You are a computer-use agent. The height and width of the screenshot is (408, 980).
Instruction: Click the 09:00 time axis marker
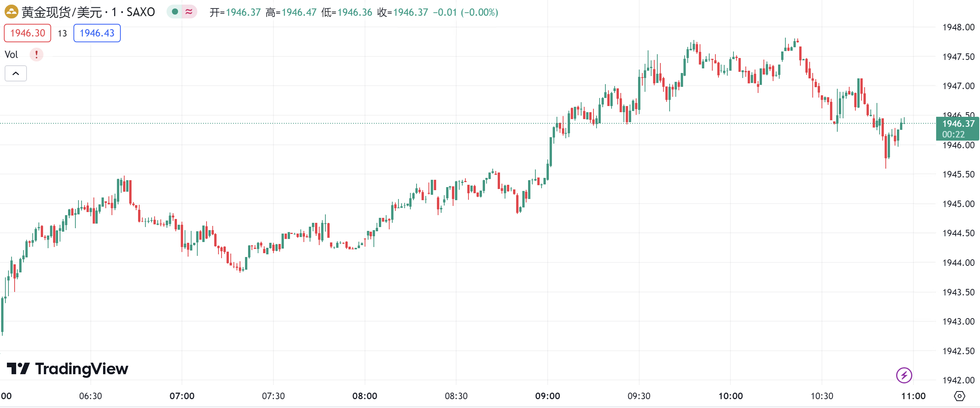coord(547,396)
